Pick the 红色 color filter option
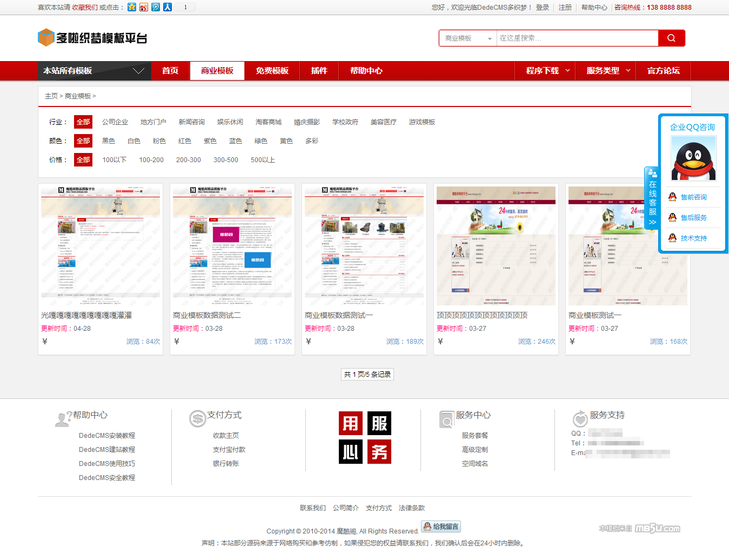 coord(185,141)
